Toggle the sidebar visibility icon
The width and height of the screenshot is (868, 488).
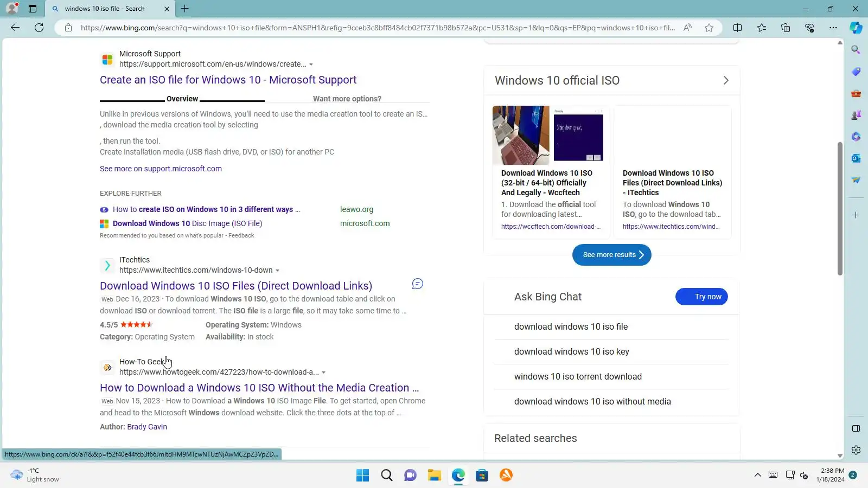click(856, 428)
